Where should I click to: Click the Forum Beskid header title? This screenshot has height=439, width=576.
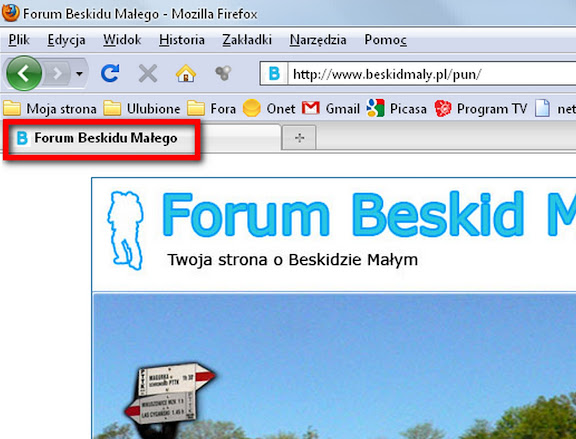368,214
